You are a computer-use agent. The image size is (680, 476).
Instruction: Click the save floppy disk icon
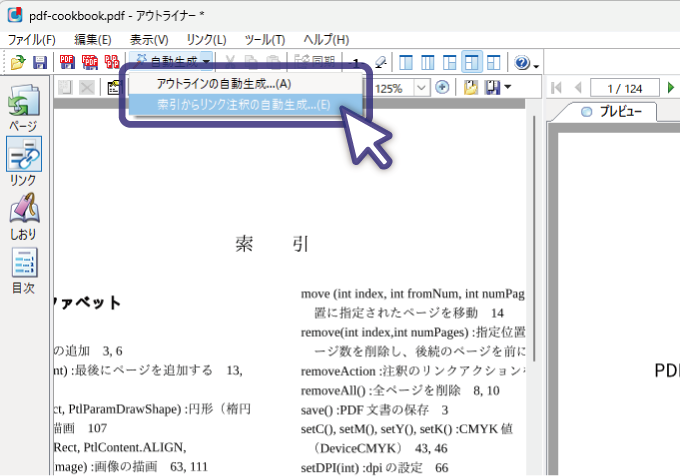click(40, 63)
